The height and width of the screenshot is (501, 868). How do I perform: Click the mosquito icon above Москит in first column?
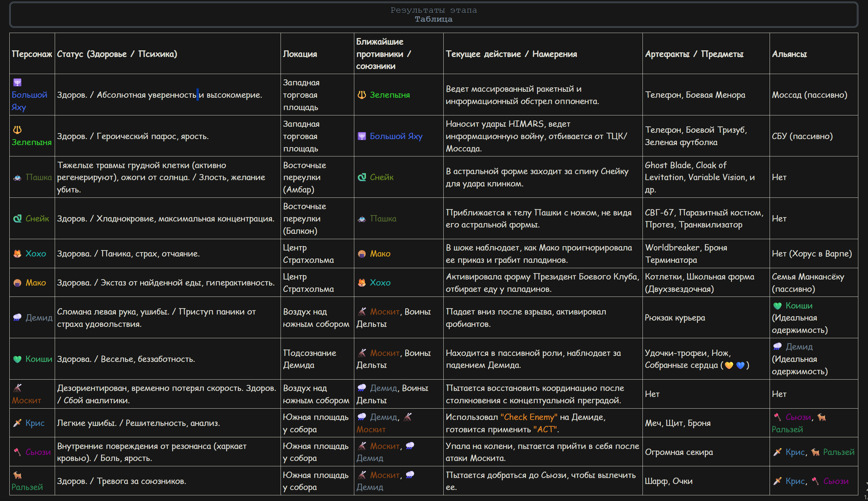(x=17, y=388)
